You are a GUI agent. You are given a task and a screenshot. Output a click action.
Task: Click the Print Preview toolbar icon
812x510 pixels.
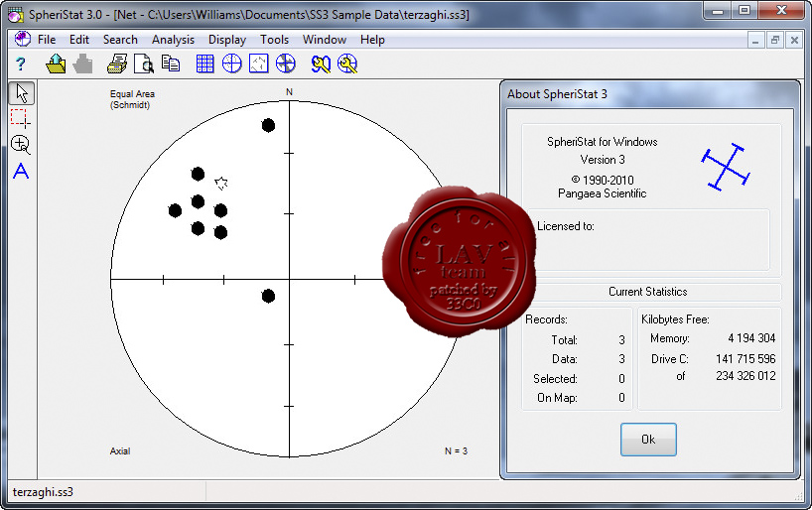pyautogui.click(x=144, y=64)
